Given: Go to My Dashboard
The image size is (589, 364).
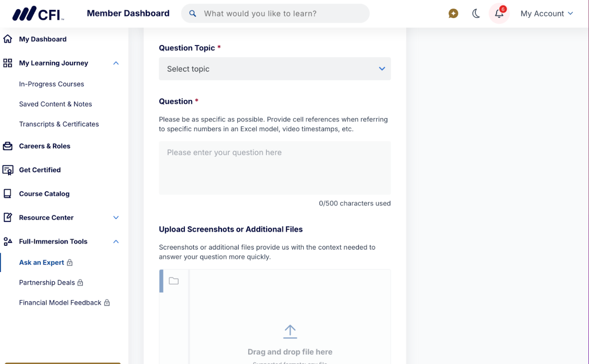Looking at the screenshot, I should click(43, 39).
